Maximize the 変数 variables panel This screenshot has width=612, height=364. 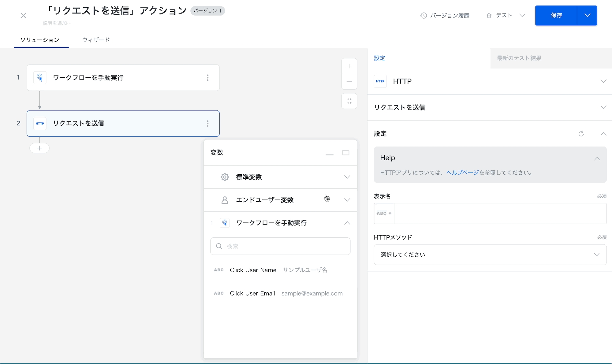point(345,153)
